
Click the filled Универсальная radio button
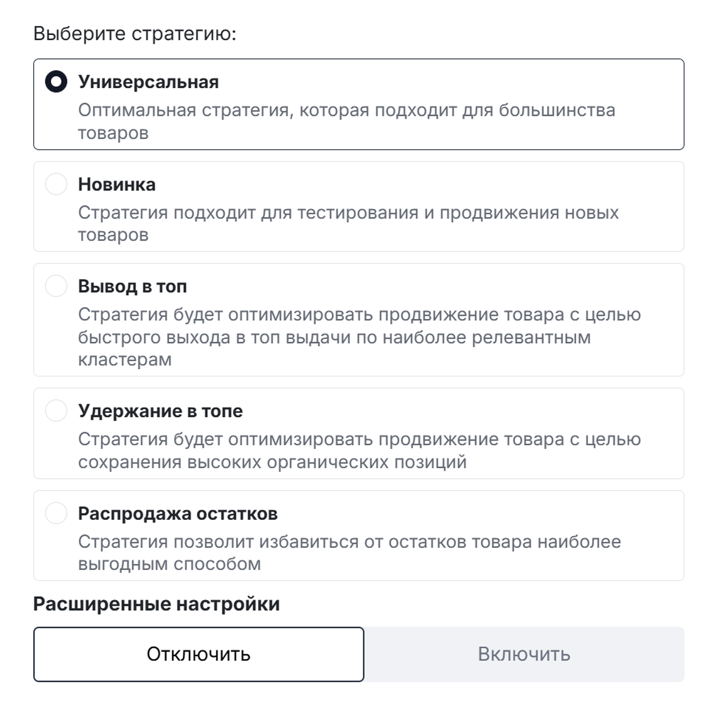(x=57, y=81)
